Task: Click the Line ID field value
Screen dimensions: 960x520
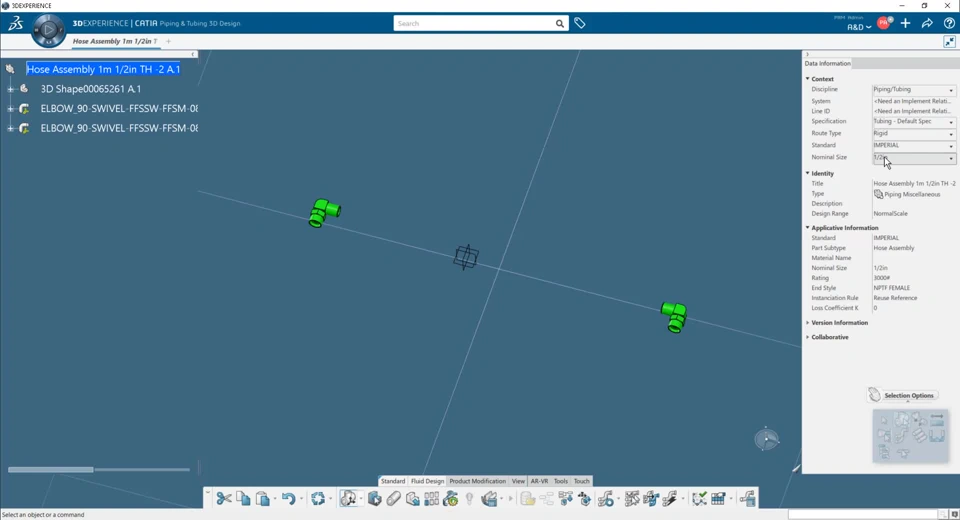Action: (912, 111)
